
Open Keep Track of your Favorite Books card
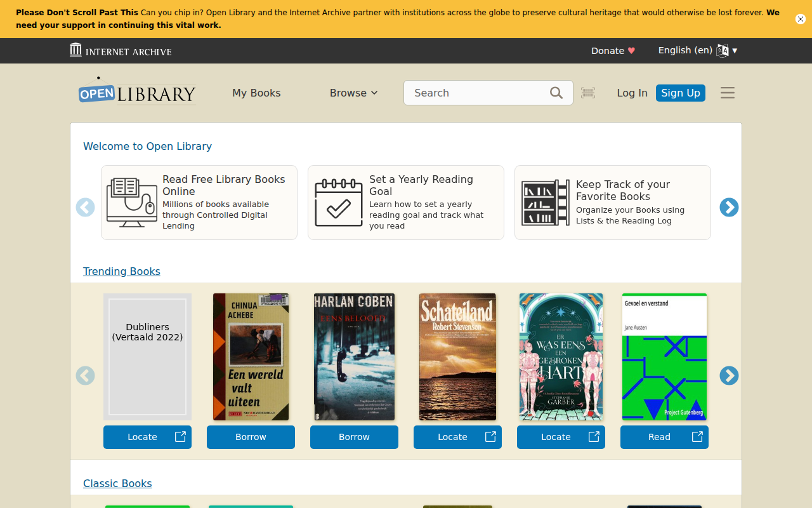tap(613, 203)
